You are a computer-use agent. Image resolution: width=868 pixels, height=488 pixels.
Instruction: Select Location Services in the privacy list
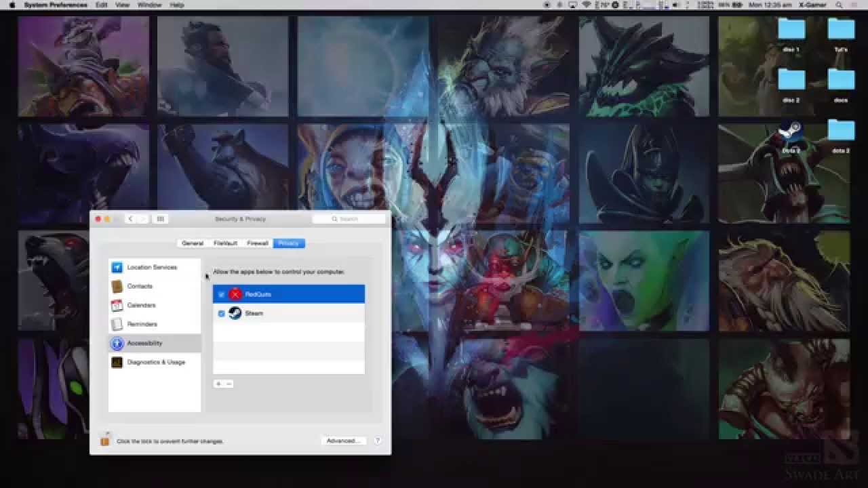coord(155,267)
